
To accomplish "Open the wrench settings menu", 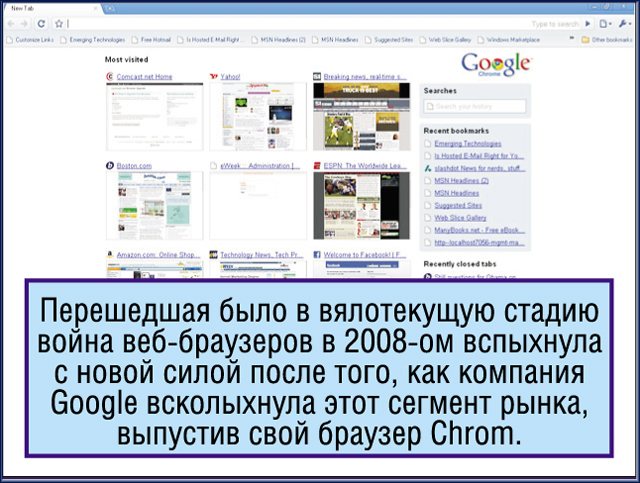I will click(624, 24).
